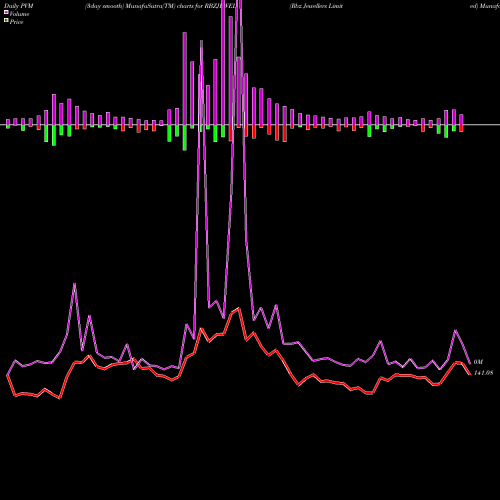Click the Price legend color swatch
This screenshot has height=500, width=500.
6,21
